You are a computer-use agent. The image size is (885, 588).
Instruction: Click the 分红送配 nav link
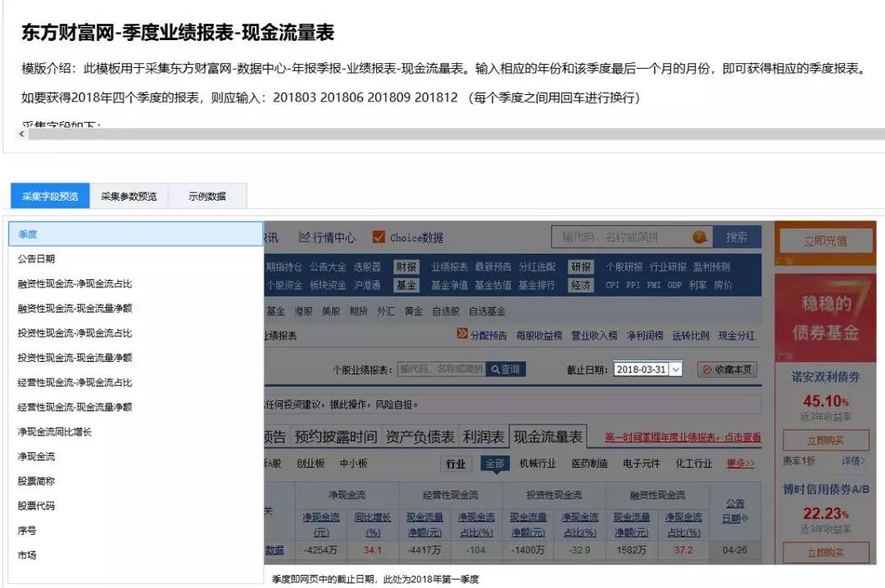click(538, 267)
